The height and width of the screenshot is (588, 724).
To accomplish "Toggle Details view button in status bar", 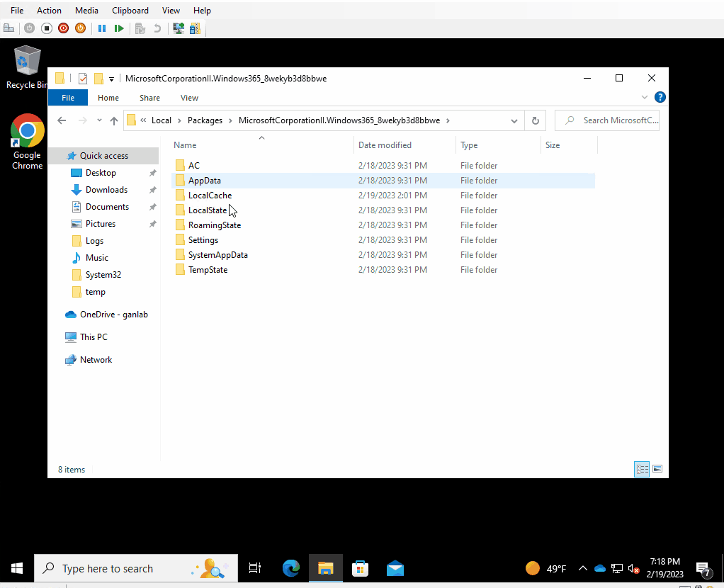I will [642, 469].
